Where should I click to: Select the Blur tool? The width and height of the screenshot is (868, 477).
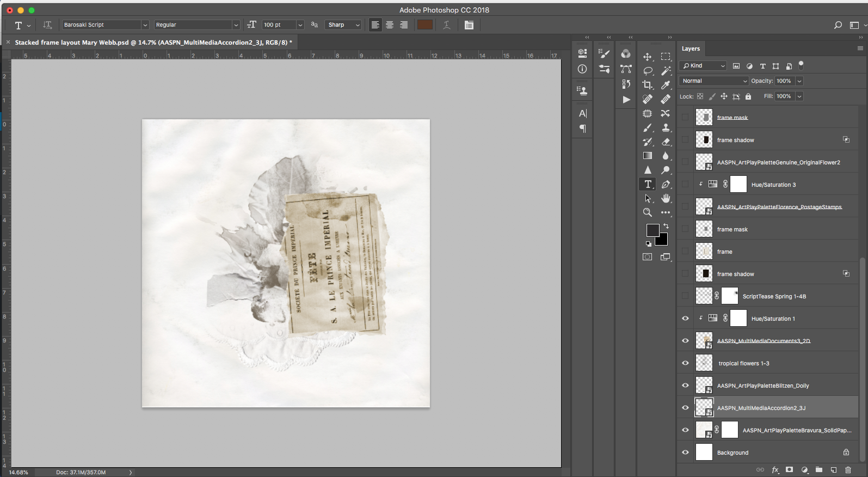(x=666, y=156)
